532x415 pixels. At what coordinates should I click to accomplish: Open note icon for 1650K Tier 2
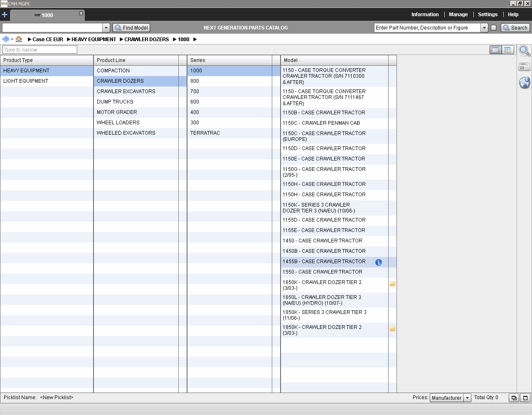coord(392,284)
